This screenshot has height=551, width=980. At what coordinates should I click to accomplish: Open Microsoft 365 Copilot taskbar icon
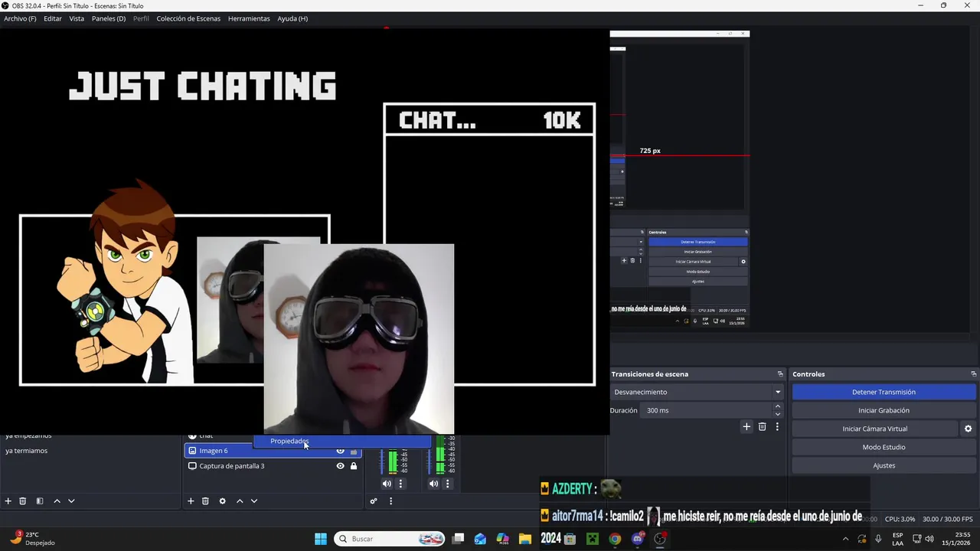click(x=502, y=539)
